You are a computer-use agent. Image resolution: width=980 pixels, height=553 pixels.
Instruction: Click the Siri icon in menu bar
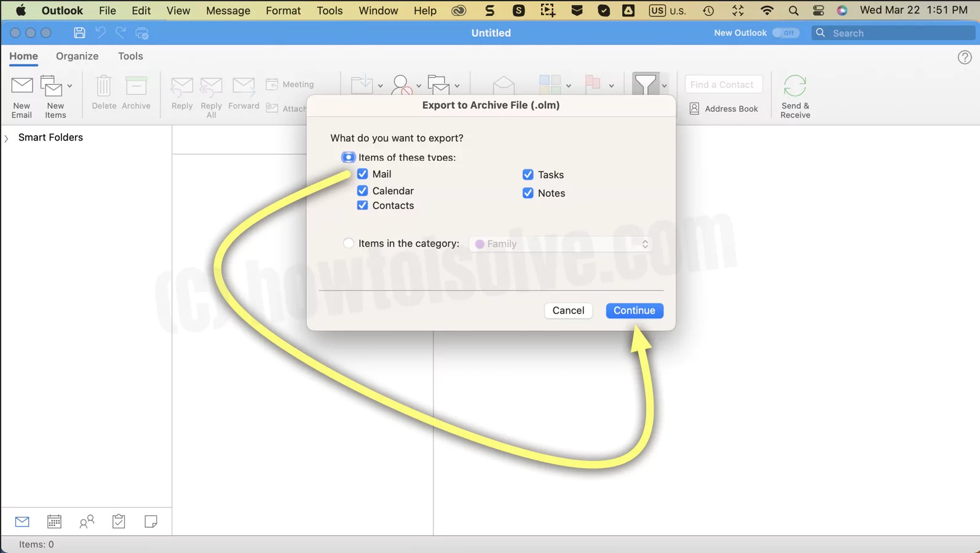842,10
